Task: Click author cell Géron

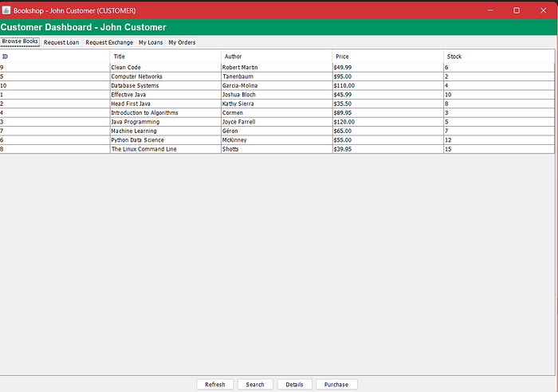Action: pos(277,131)
